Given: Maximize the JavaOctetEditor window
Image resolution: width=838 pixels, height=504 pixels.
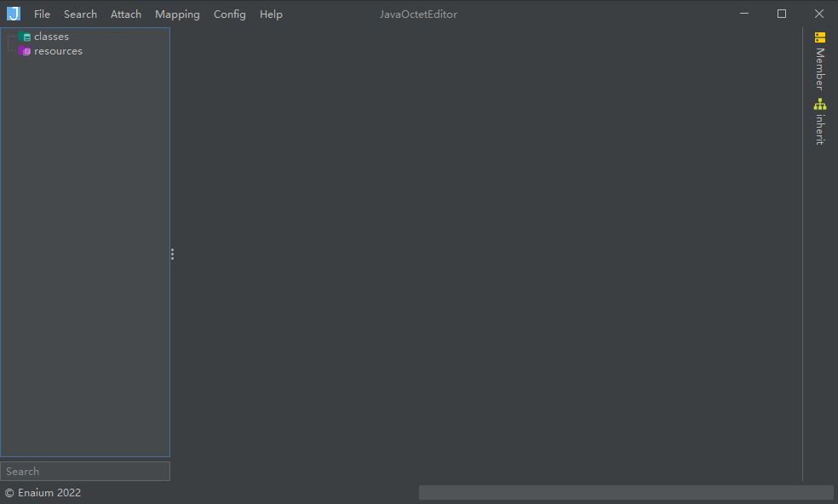Looking at the screenshot, I should [x=781, y=14].
